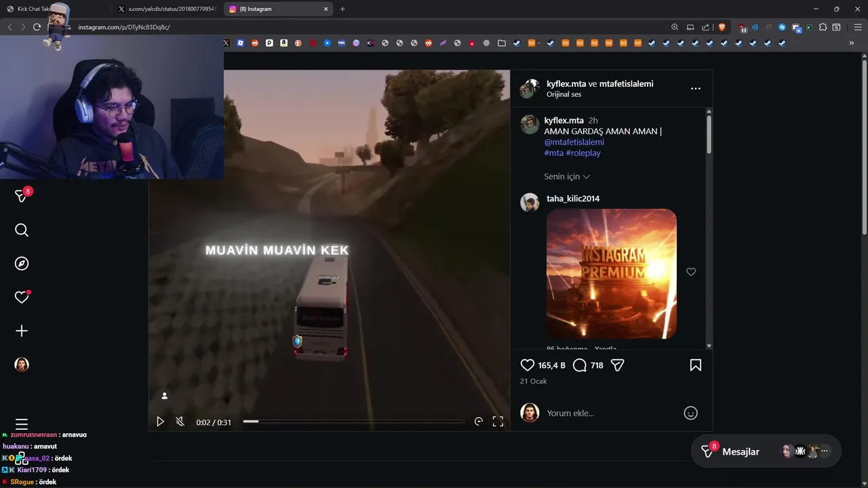Viewport: 868px width, 488px height.
Task: Create a new post with plus icon
Action: click(22, 331)
